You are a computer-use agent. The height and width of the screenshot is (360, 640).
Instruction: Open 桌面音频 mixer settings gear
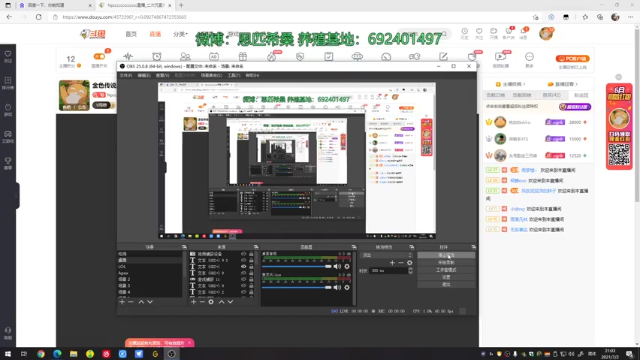(347, 267)
